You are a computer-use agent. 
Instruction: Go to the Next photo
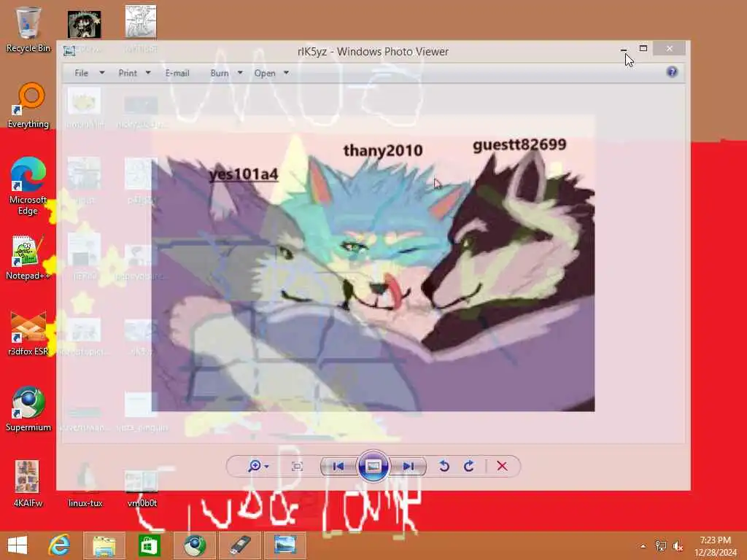[409, 466]
